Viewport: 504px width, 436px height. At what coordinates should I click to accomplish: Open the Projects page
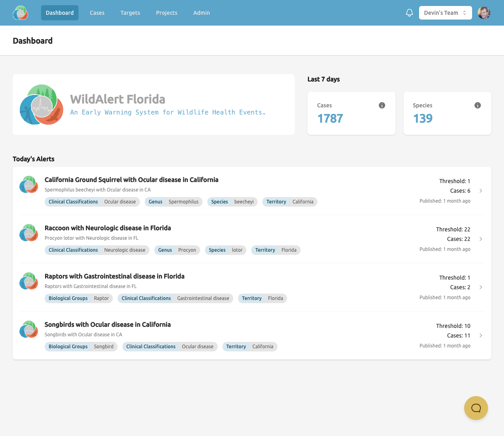tap(166, 12)
